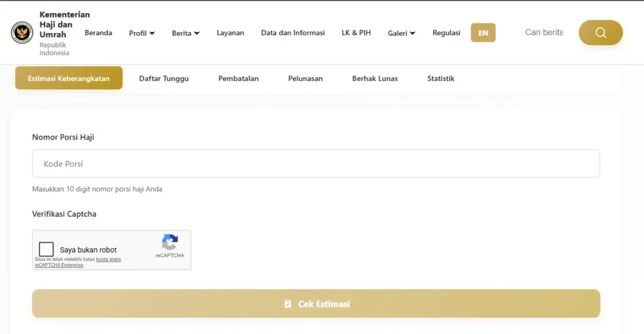The width and height of the screenshot is (644, 334).
Task: Expand the Profil dropdown menu
Action: [142, 33]
